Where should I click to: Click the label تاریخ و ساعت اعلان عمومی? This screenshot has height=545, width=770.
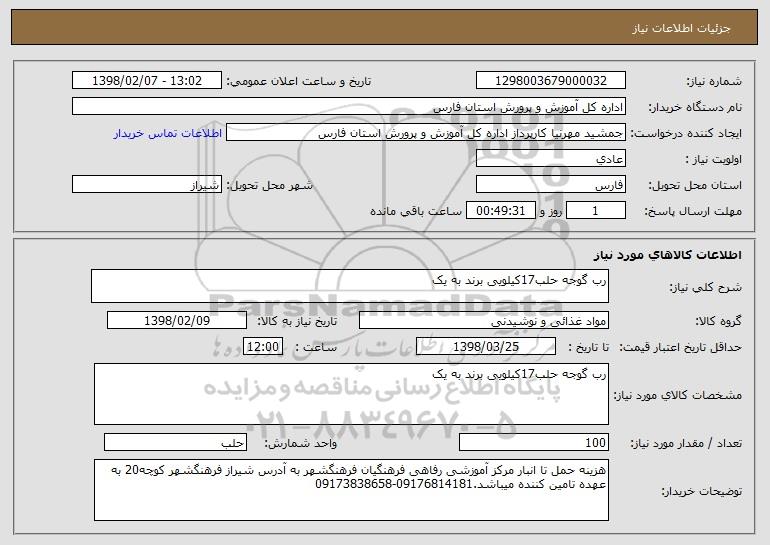coord(299,82)
